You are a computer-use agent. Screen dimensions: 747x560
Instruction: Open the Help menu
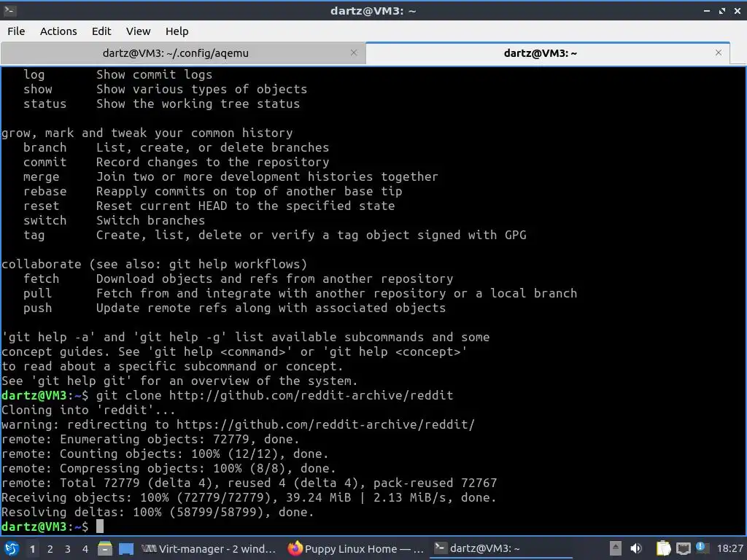point(177,31)
